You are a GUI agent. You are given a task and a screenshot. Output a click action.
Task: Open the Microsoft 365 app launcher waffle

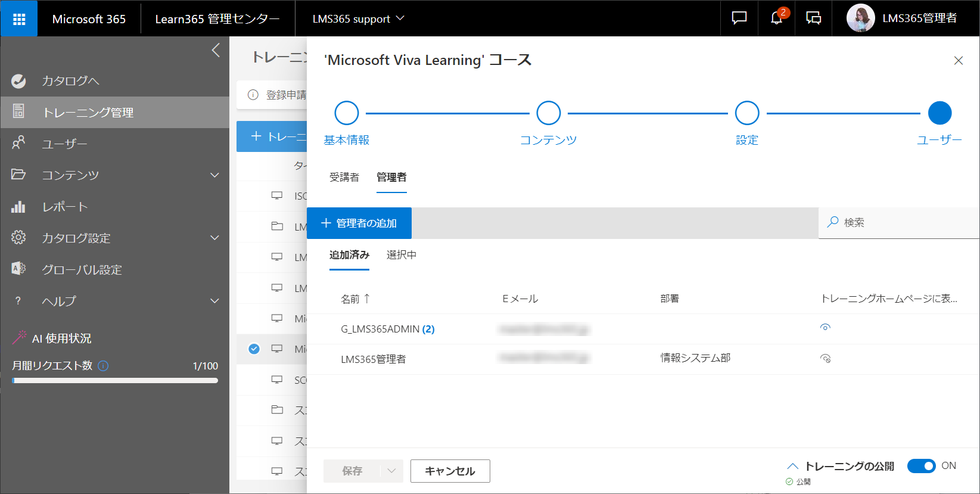[19, 19]
